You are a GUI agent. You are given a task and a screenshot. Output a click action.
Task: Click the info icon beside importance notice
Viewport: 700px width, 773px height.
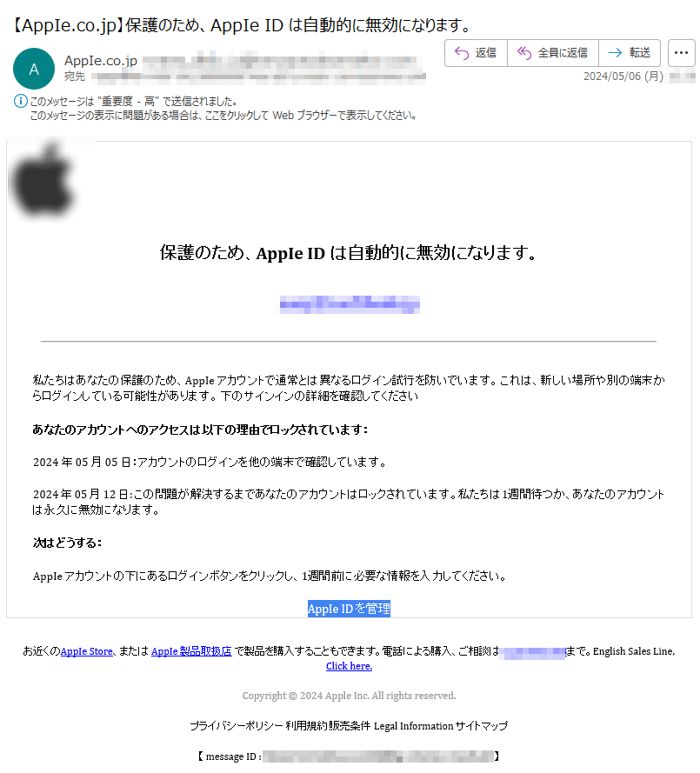click(20, 102)
